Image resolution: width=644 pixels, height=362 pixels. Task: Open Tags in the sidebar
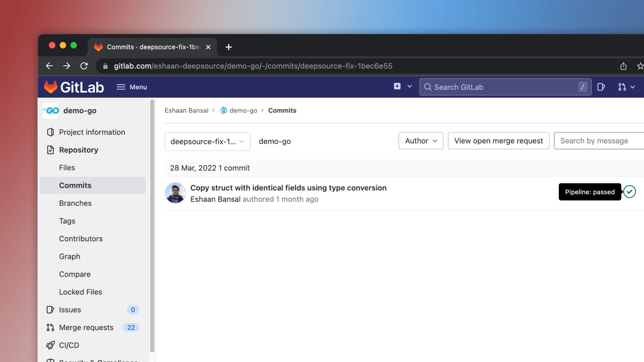point(67,221)
